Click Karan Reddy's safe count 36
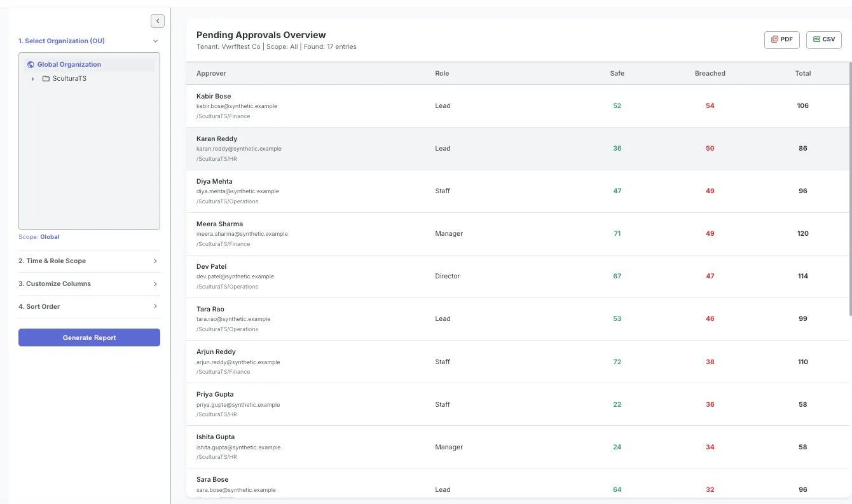 click(617, 149)
